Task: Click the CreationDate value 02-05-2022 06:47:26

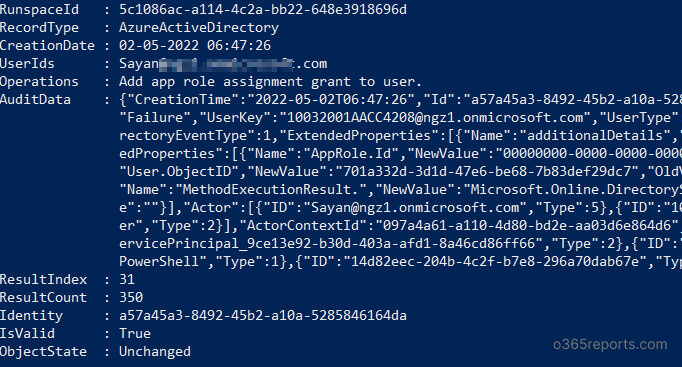Action: [x=195, y=45]
